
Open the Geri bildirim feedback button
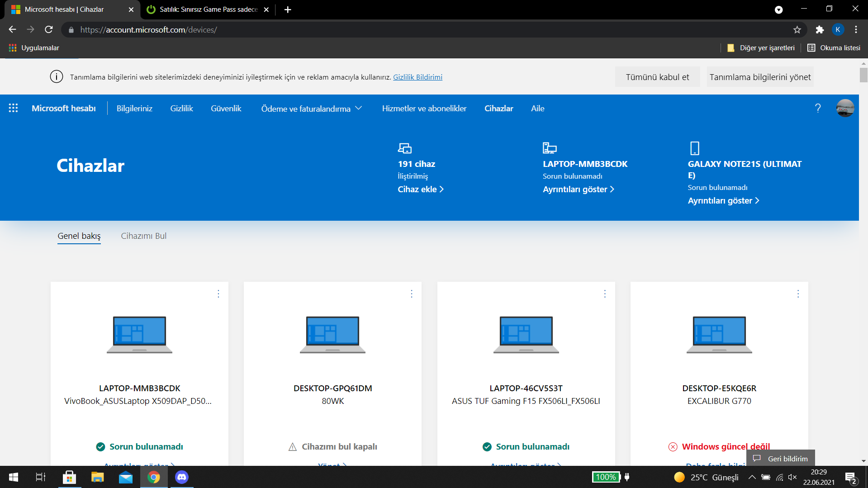781,458
